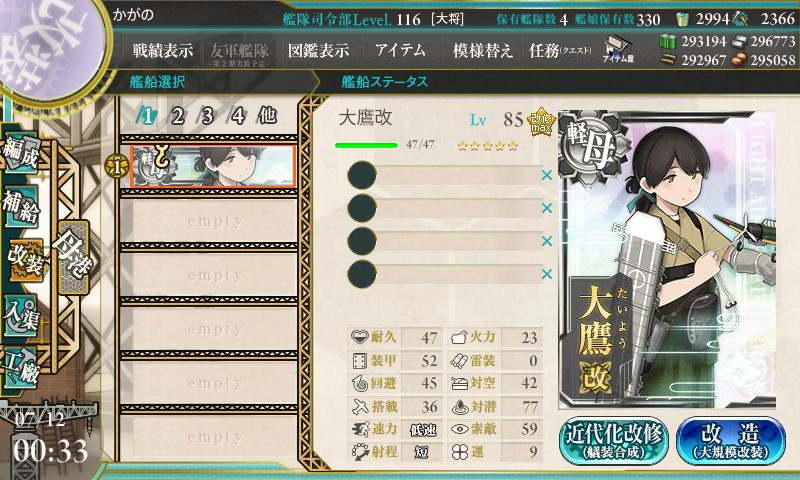
Task: Clear the fourth equipment slot X
Action: click(x=547, y=274)
